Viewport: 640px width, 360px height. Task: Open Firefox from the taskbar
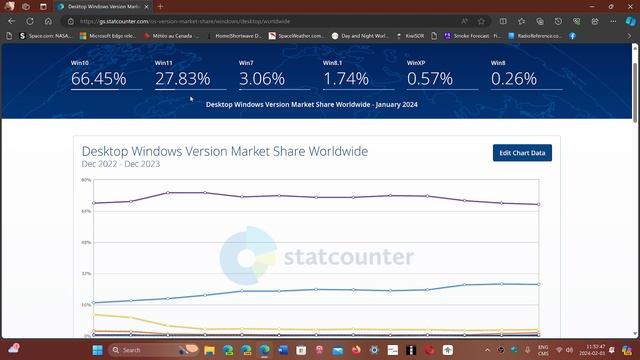tap(356, 350)
